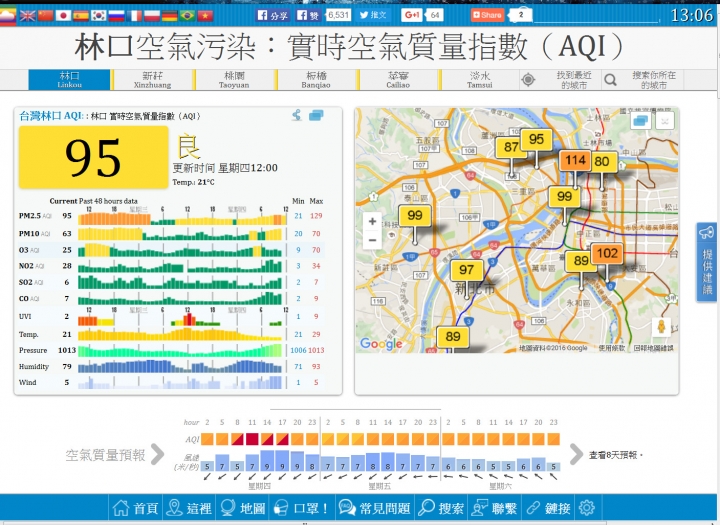Select the Russia flag language

117,16
